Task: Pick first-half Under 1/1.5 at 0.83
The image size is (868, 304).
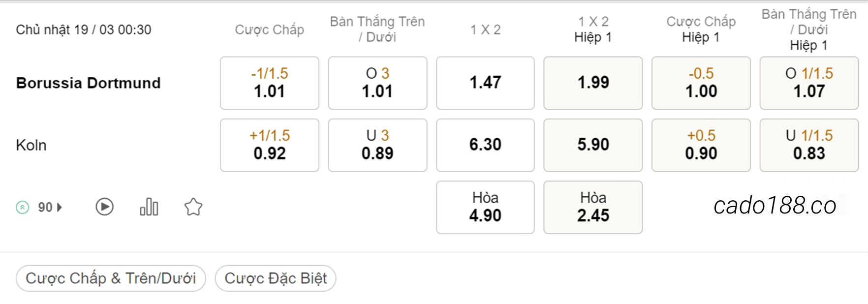Action: (x=809, y=145)
